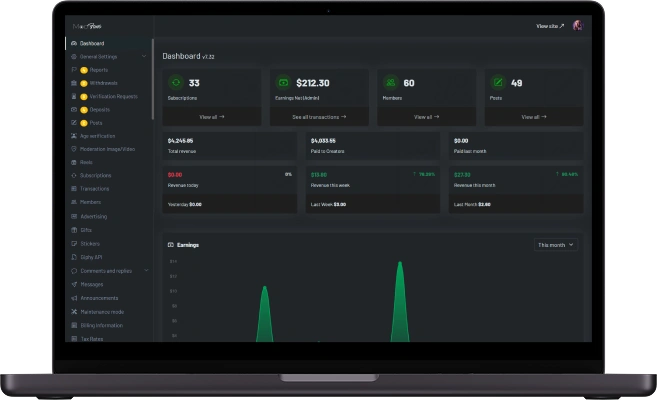Click the $212.30 earnings figure
The height and width of the screenshot is (401, 657).
point(313,83)
